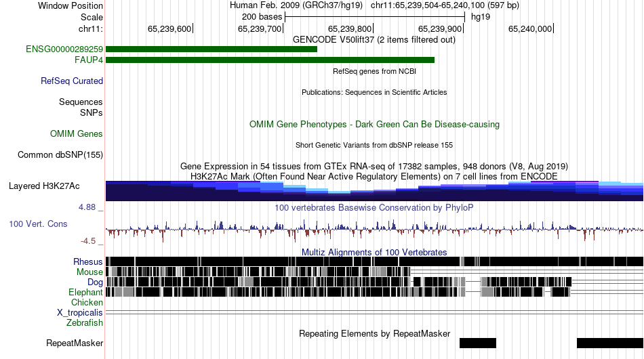Select the rightmost RepeatMasker black block
Viewport: 644px width, 359px height.
610,343
